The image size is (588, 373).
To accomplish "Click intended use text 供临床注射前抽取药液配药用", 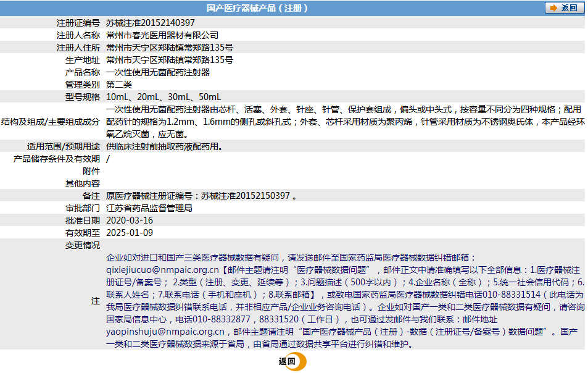I will (x=165, y=146).
